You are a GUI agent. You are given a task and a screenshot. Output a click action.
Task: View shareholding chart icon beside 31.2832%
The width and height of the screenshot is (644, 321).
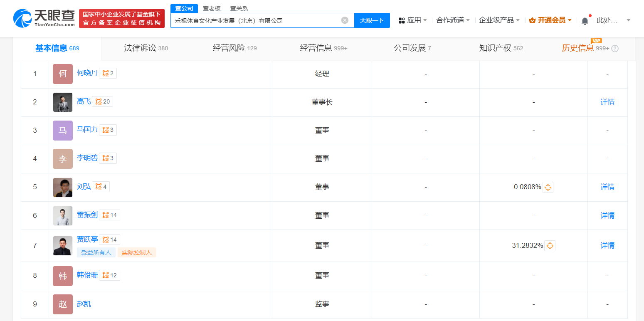[x=550, y=246]
